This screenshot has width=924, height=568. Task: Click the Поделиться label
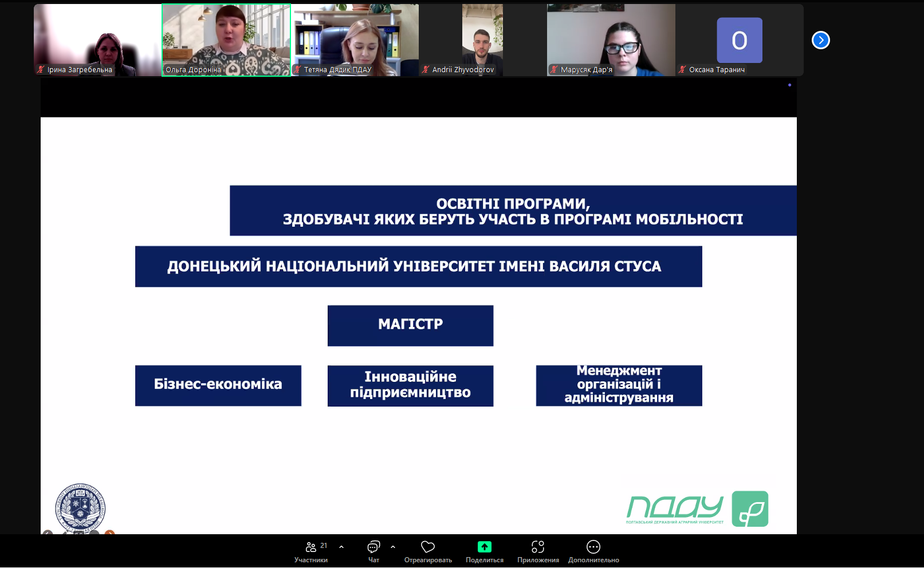coord(485,560)
